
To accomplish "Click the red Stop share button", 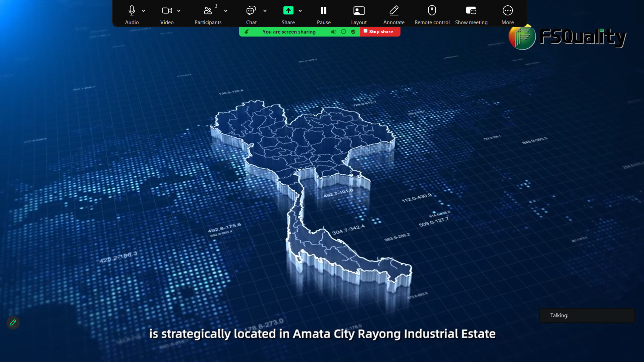I will 380,32.
